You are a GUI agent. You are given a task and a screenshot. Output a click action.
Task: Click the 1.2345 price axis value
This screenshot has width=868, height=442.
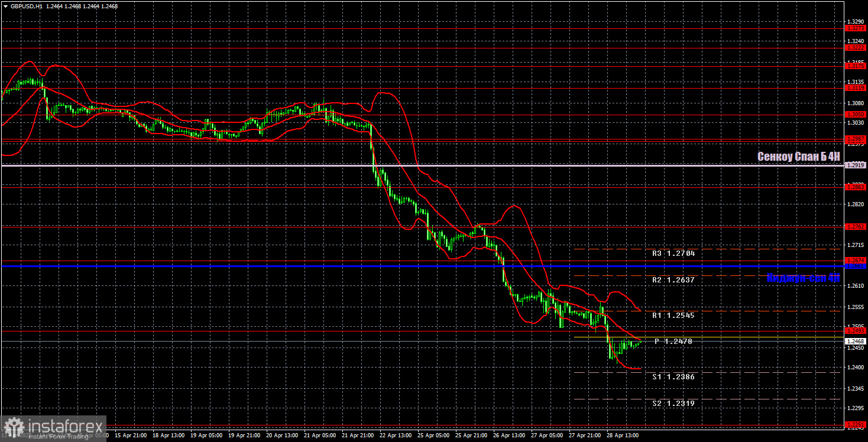pos(855,388)
